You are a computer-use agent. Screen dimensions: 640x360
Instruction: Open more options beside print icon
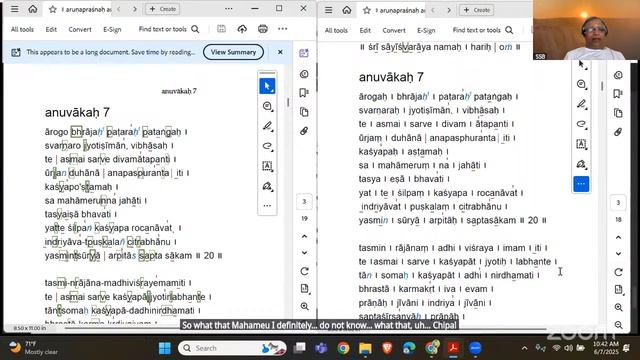(282, 29)
